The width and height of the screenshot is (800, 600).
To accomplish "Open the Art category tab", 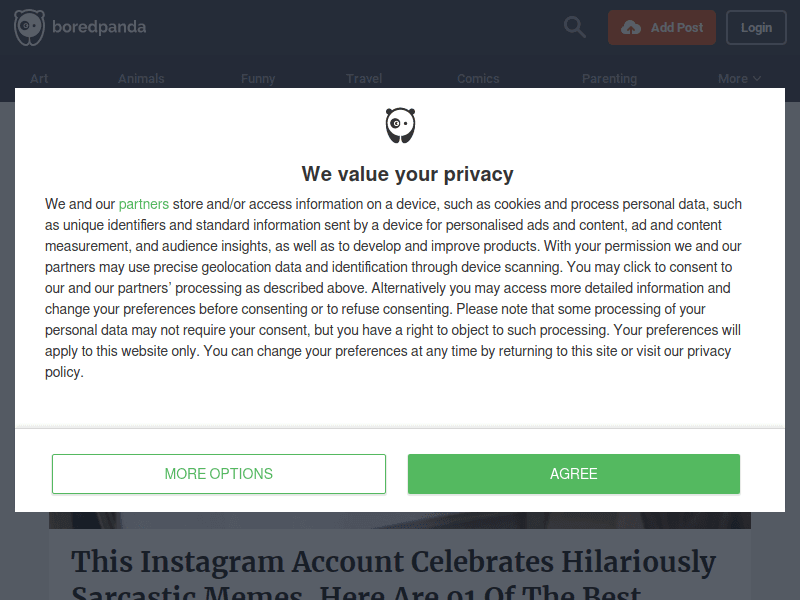I will tap(39, 79).
